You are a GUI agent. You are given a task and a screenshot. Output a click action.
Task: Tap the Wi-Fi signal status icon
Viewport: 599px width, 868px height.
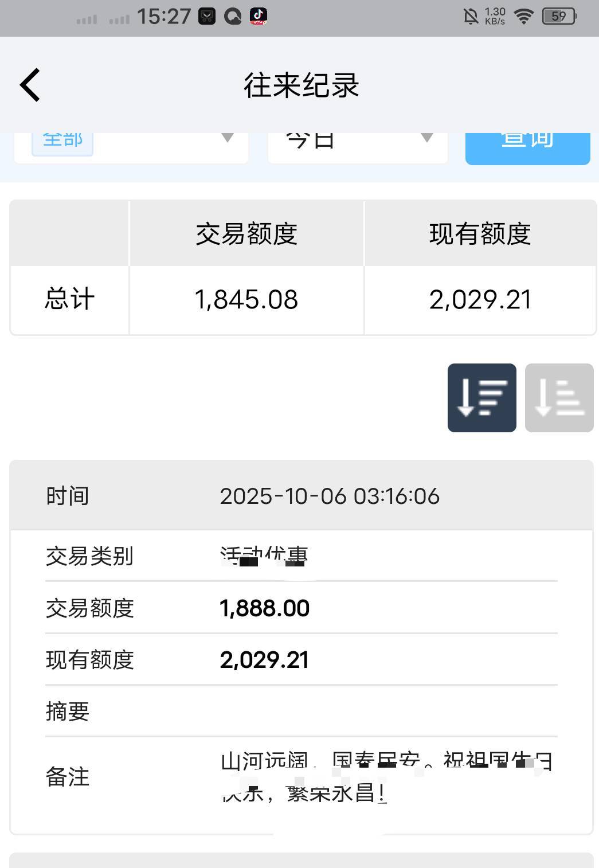click(x=523, y=16)
